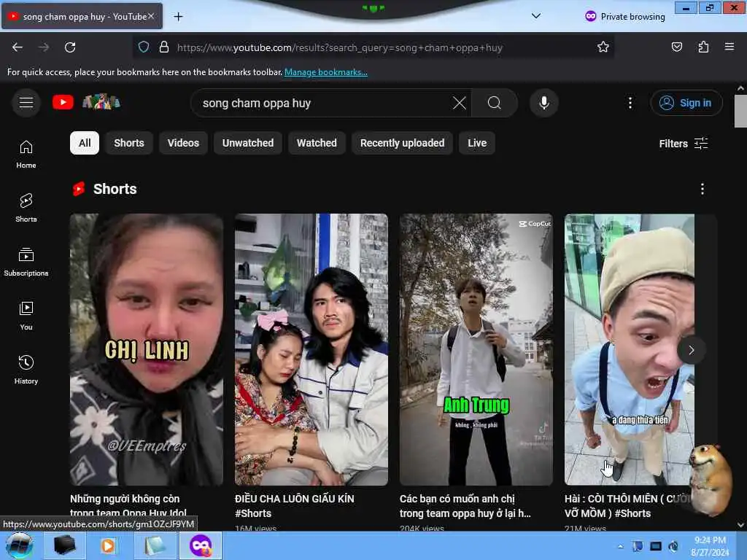Open Subscriptions in the sidebar

[x=26, y=262]
